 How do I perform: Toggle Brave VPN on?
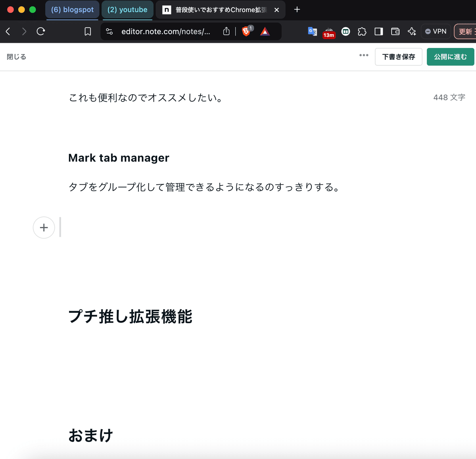click(436, 31)
